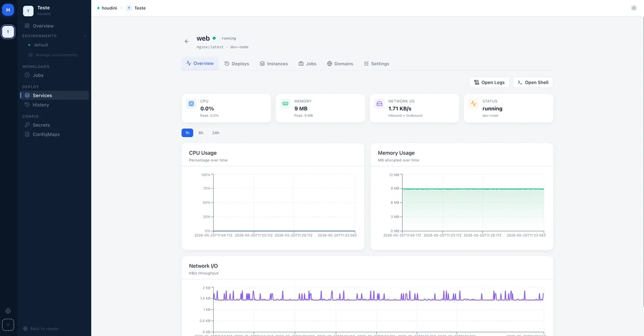Click the Status pulse icon

click(473, 103)
